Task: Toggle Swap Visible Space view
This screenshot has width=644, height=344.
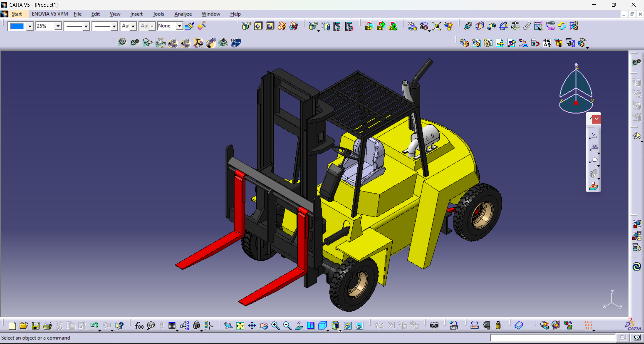Action: (x=359, y=326)
